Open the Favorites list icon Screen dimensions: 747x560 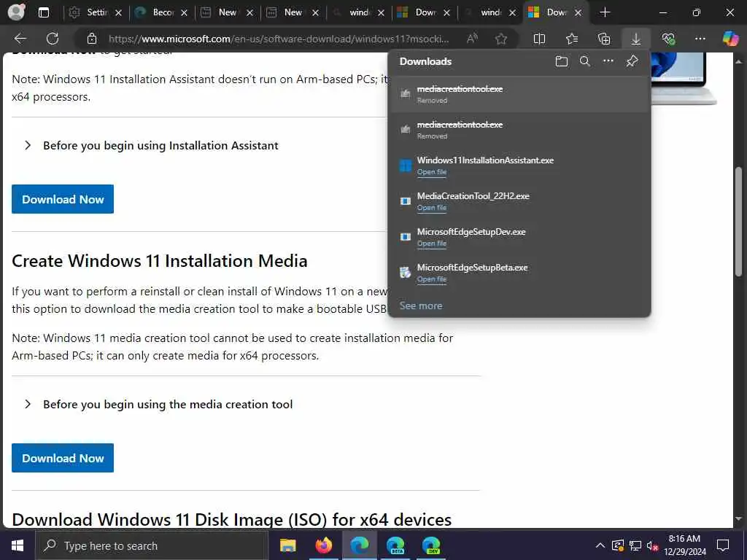pyautogui.click(x=572, y=39)
